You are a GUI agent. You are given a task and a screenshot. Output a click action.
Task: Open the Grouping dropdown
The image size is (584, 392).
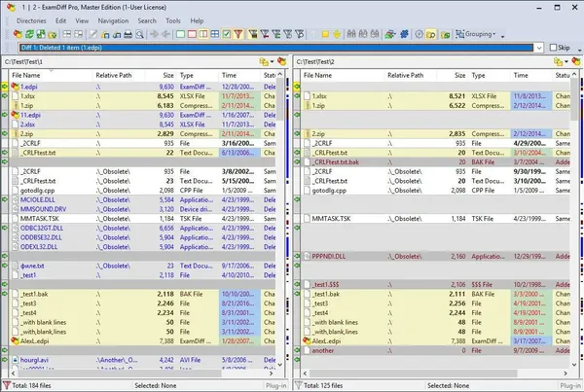pos(476,34)
